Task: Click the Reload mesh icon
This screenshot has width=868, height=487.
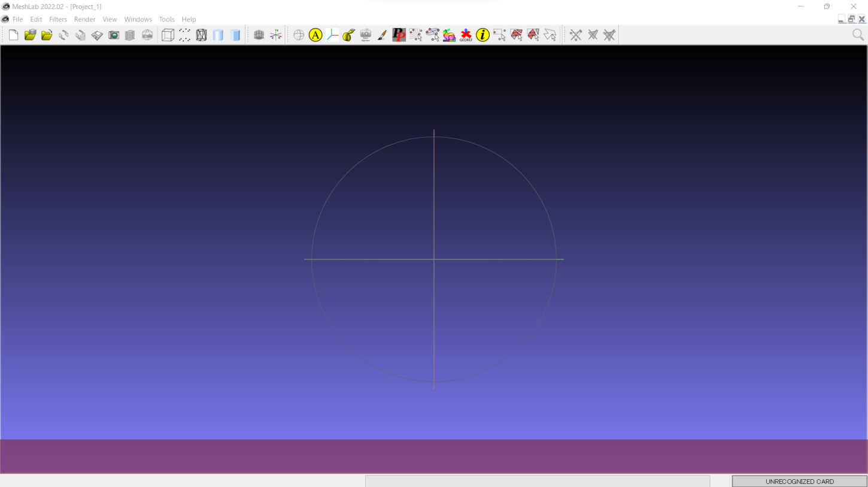Action: pyautogui.click(x=63, y=35)
